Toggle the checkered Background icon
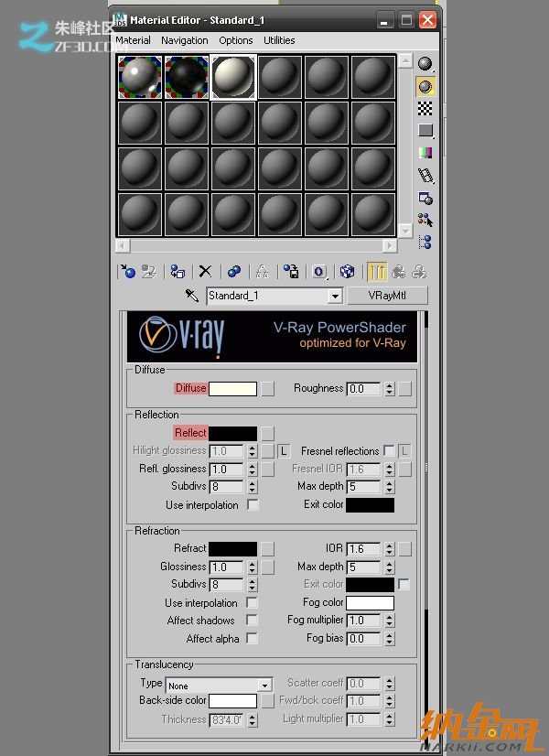 (x=425, y=109)
